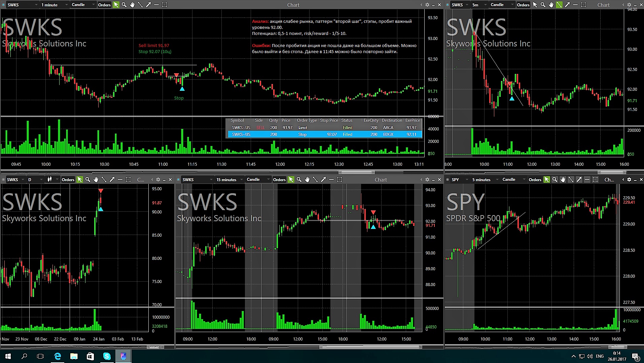The height and width of the screenshot is (363, 644).
Task: Click 'Stop Price' column header in orders table
Action: [x=329, y=120]
